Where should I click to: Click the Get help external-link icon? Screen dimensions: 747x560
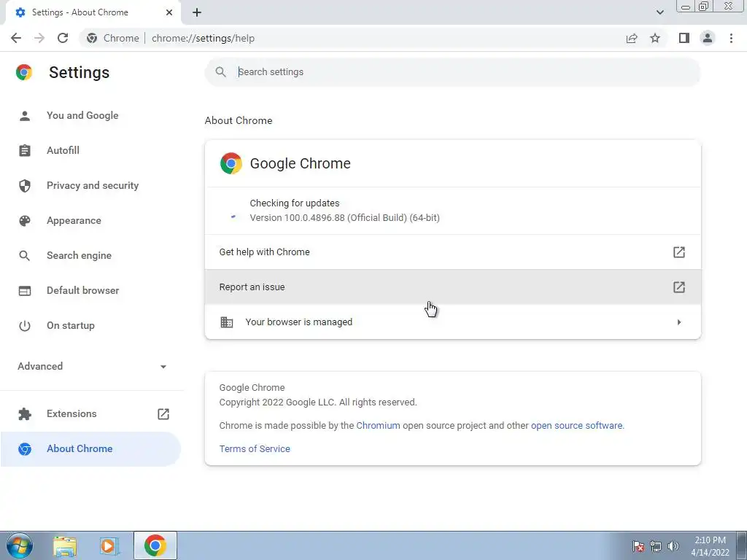coord(679,252)
